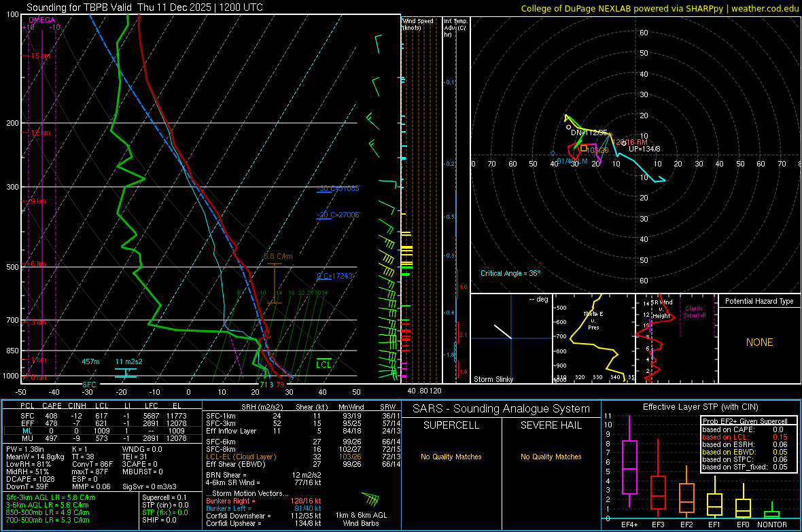Click the MeanW = 14.8g/kg value
Image resolution: width=802 pixels, height=532 pixels.
[x=35, y=457]
